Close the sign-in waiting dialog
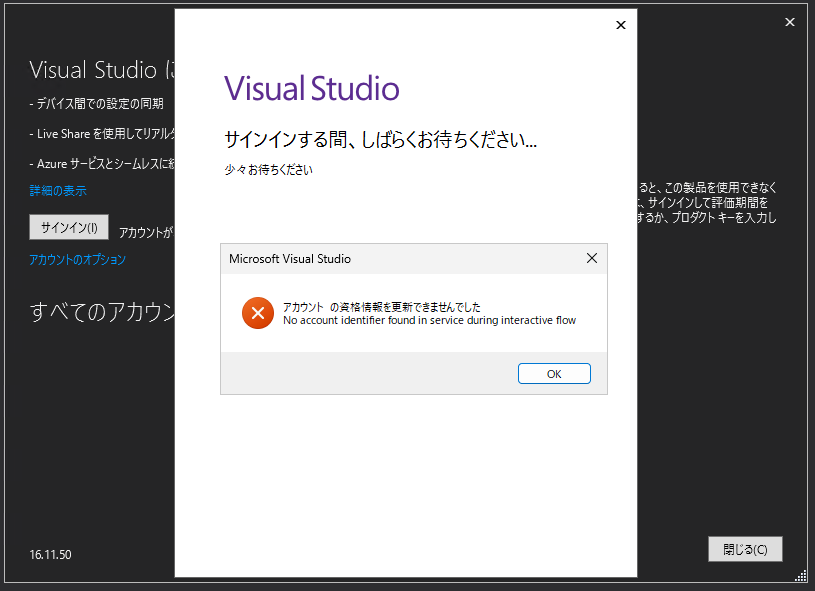The image size is (815, 591). pyautogui.click(x=620, y=25)
